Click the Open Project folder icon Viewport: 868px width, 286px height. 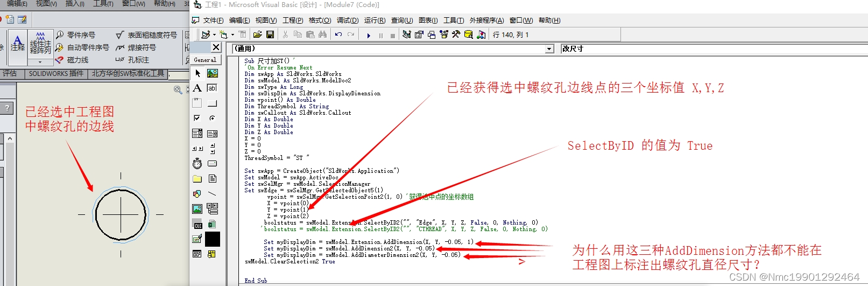[x=257, y=34]
